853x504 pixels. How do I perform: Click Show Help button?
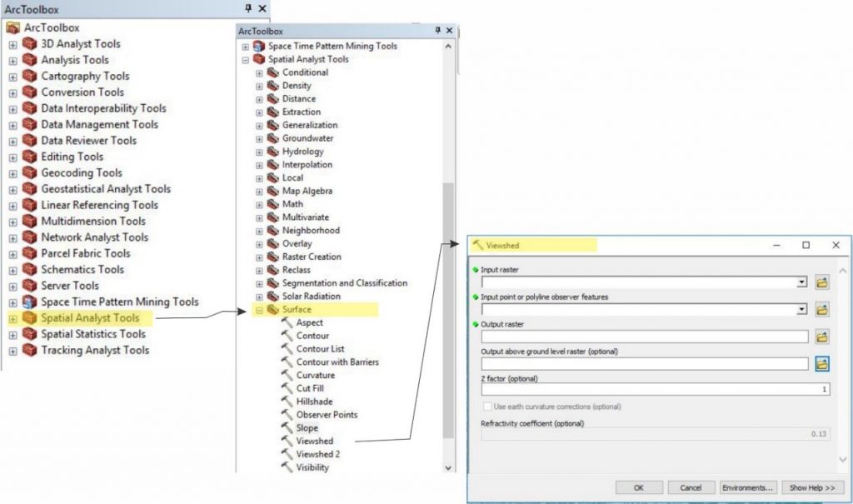(x=813, y=487)
